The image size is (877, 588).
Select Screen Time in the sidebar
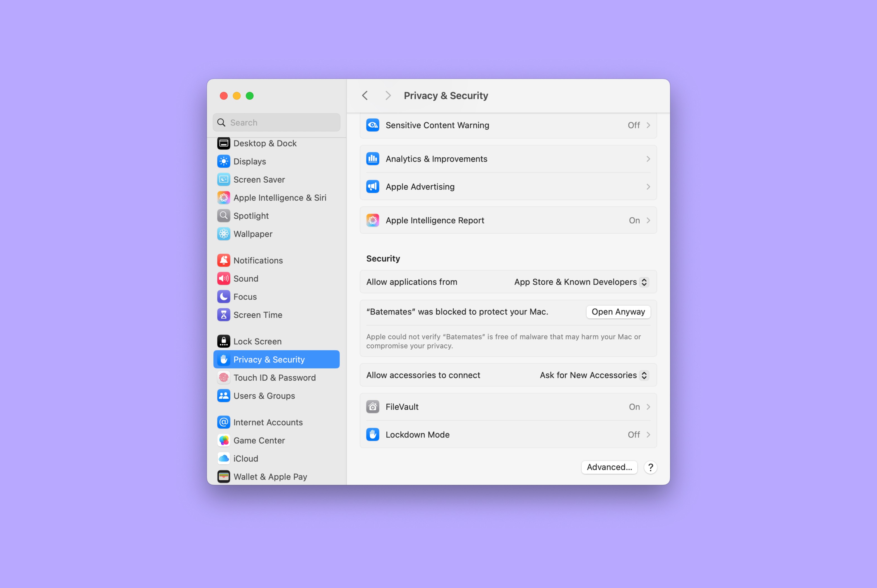pos(258,315)
